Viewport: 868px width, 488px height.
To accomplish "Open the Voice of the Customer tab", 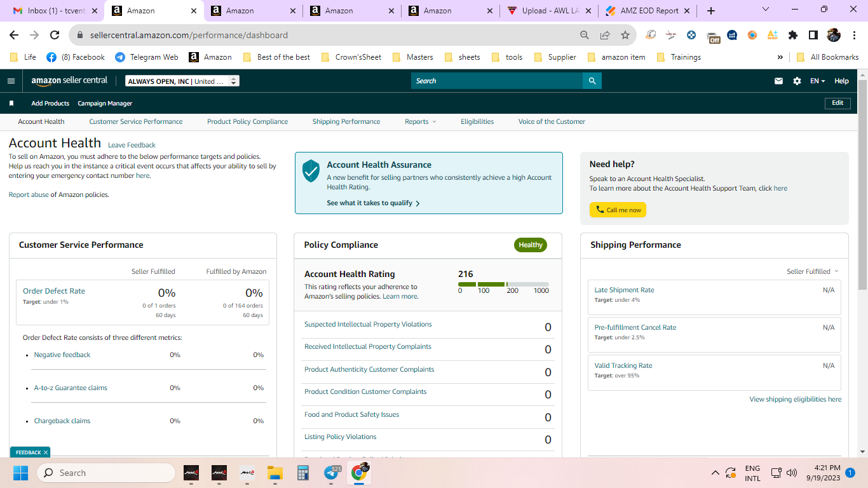I will 552,121.
